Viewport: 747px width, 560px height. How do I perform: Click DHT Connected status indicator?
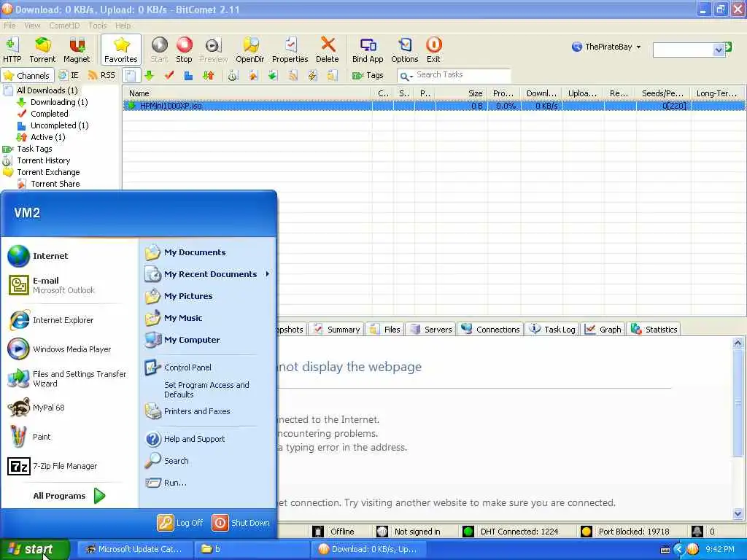[x=511, y=532]
